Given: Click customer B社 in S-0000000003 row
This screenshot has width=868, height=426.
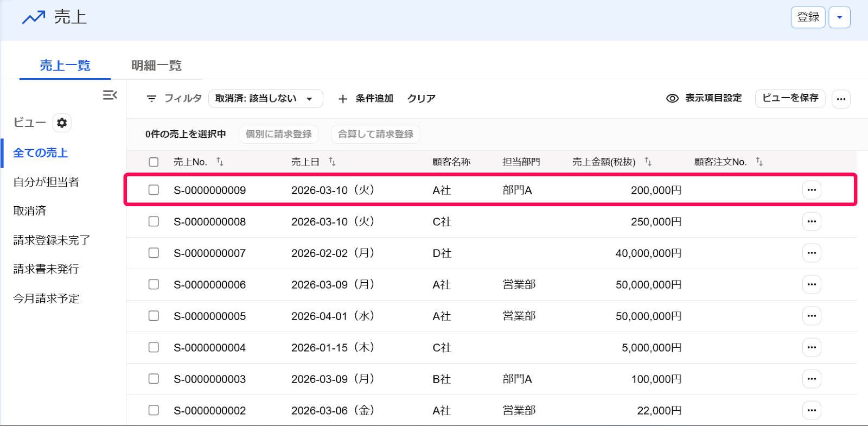Looking at the screenshot, I should pos(442,379).
